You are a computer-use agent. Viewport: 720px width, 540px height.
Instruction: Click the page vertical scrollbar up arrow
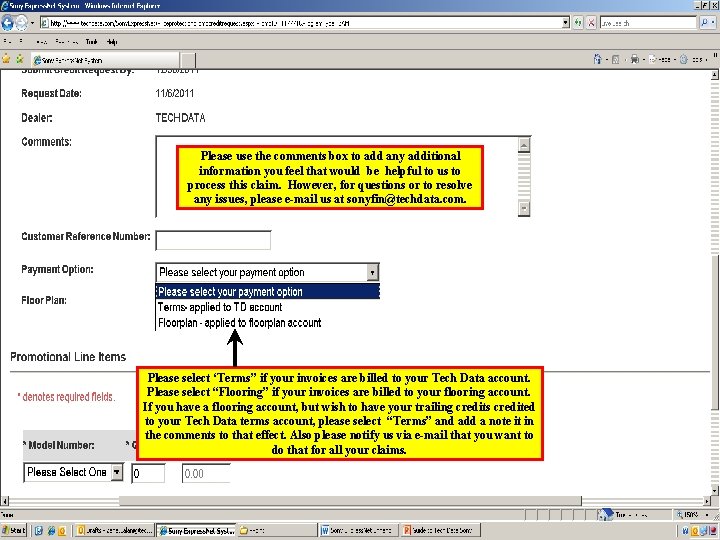[x=714, y=75]
